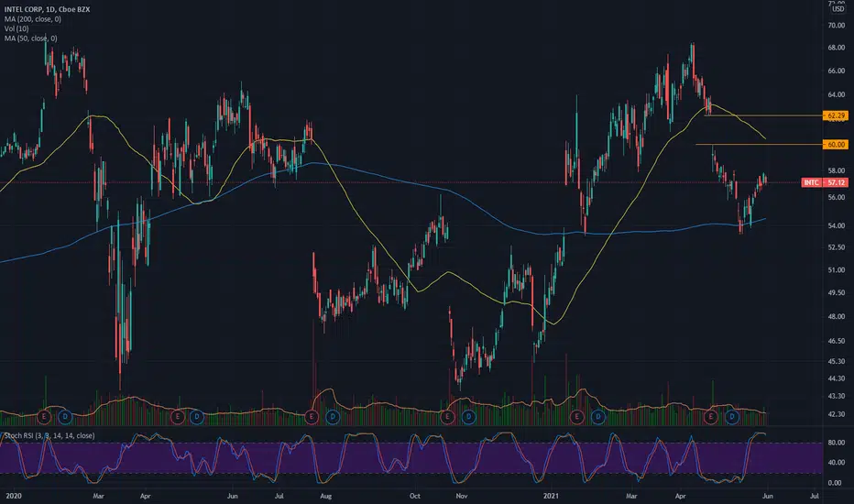The image size is (854, 504).
Task: Click the 40.00 Stoch RSI scale label
Action: tap(836, 463)
